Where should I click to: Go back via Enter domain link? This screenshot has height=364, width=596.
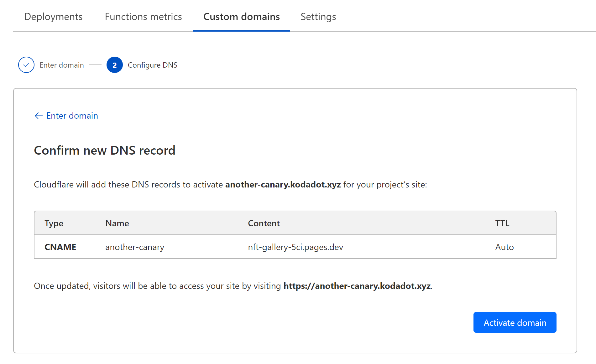pyautogui.click(x=66, y=116)
